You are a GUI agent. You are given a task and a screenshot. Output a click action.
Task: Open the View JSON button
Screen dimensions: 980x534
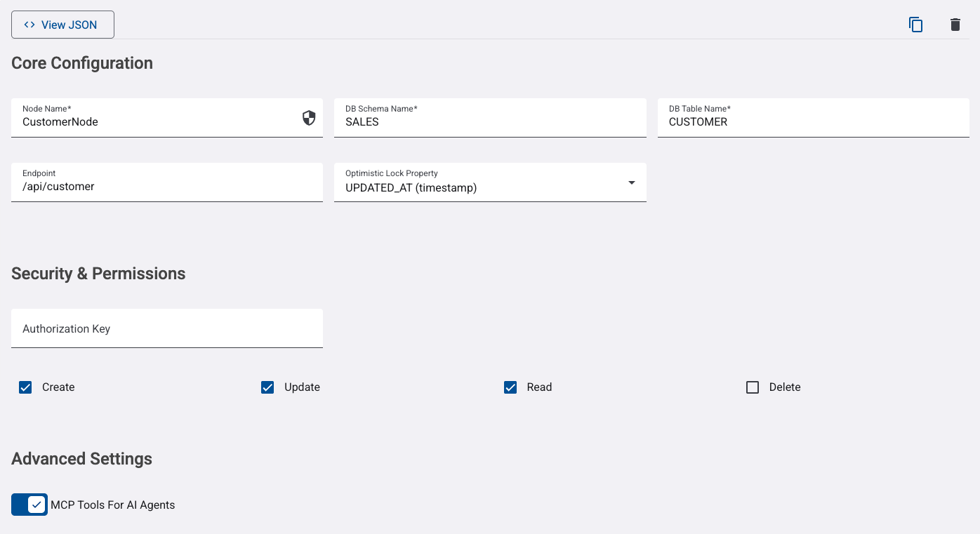tap(62, 25)
